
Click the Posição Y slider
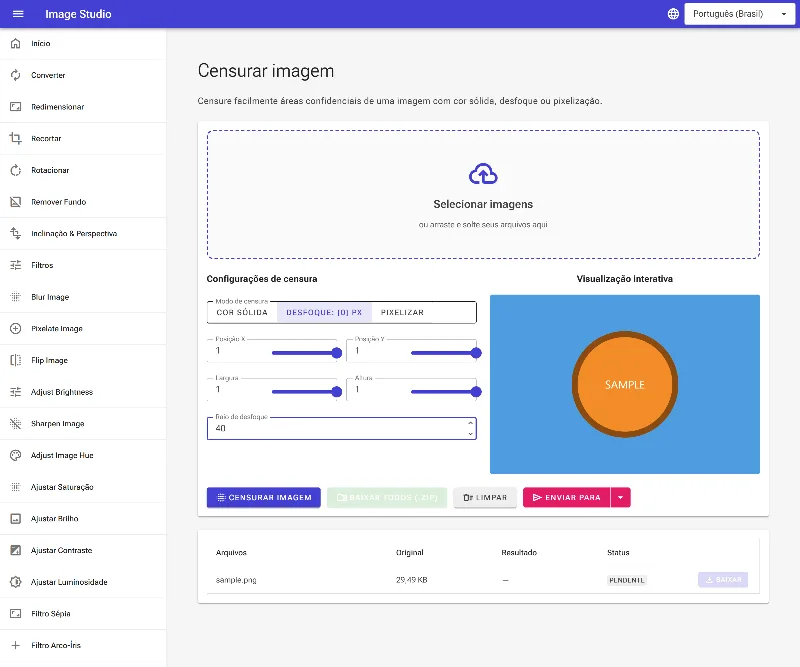click(444, 353)
